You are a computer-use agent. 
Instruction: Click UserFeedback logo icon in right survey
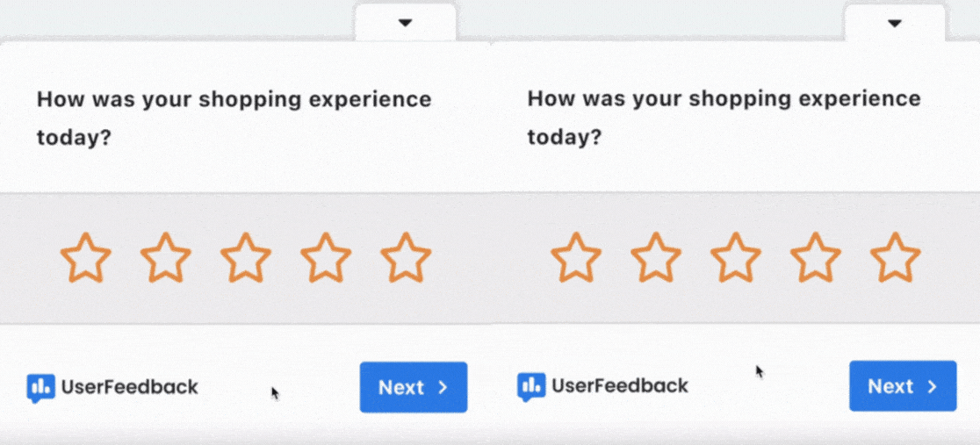point(530,386)
